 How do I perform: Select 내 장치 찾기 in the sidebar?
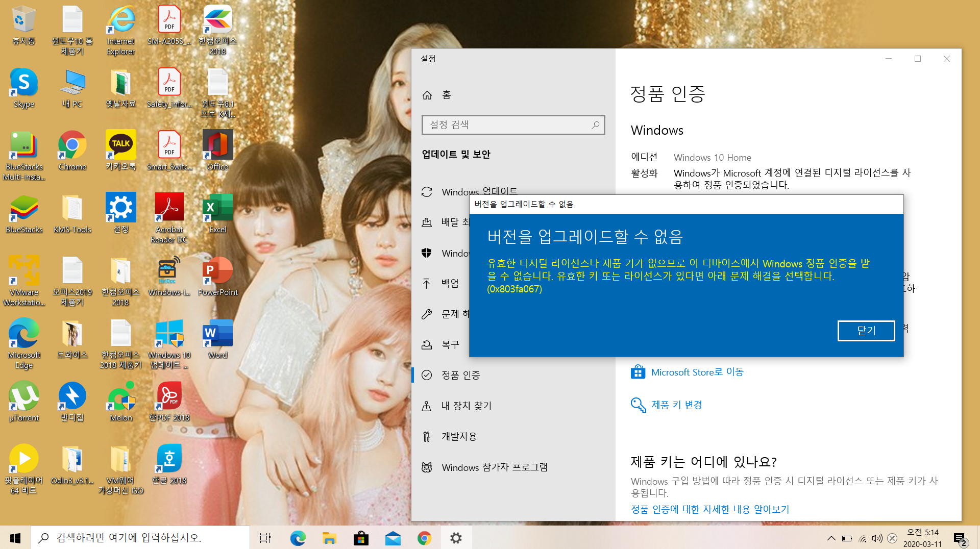[x=513, y=406]
